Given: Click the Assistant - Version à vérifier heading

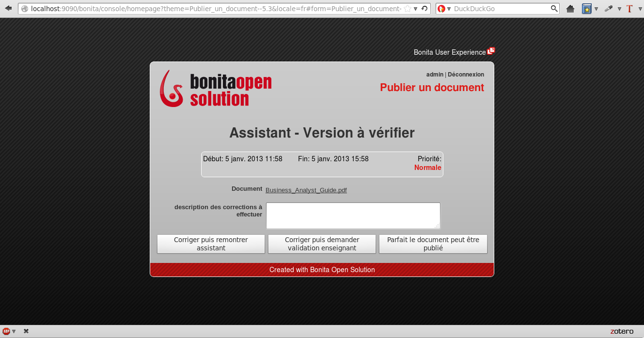Looking at the screenshot, I should click(x=322, y=133).
